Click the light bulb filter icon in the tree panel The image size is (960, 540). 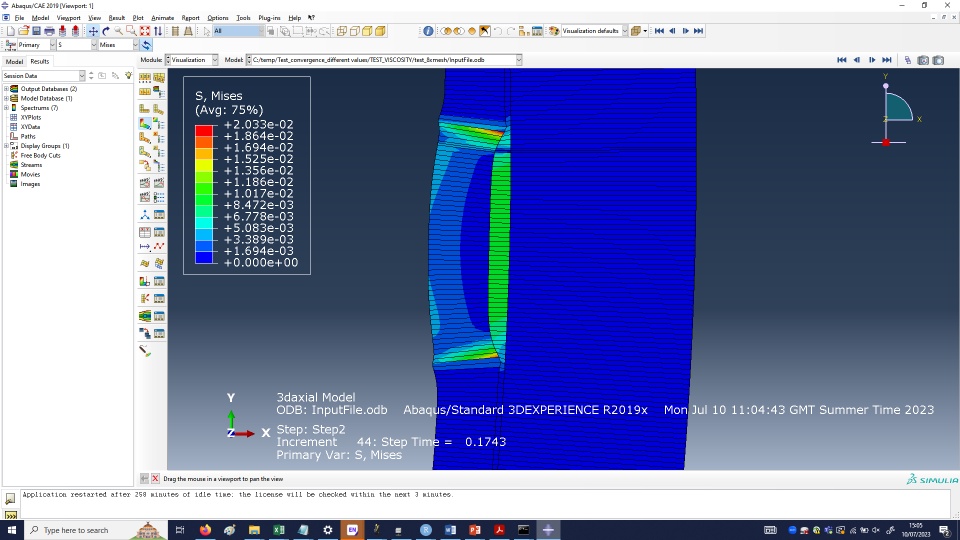(x=129, y=75)
